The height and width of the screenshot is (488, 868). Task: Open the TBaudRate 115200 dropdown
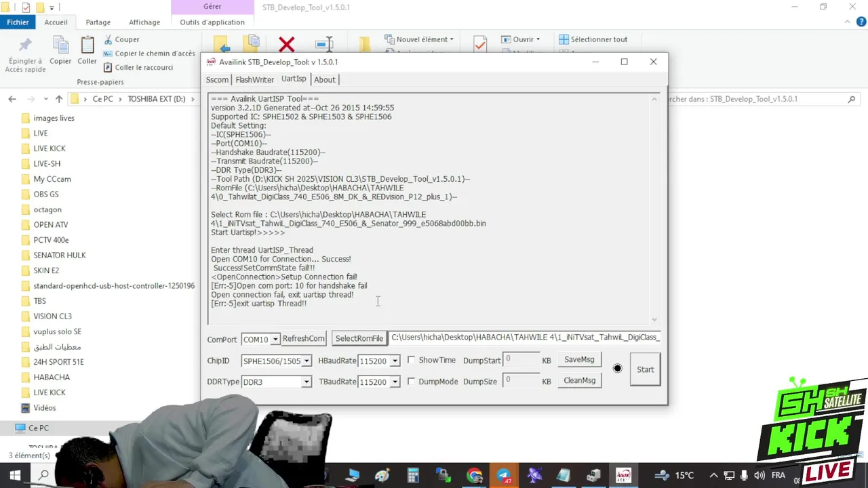(395, 382)
